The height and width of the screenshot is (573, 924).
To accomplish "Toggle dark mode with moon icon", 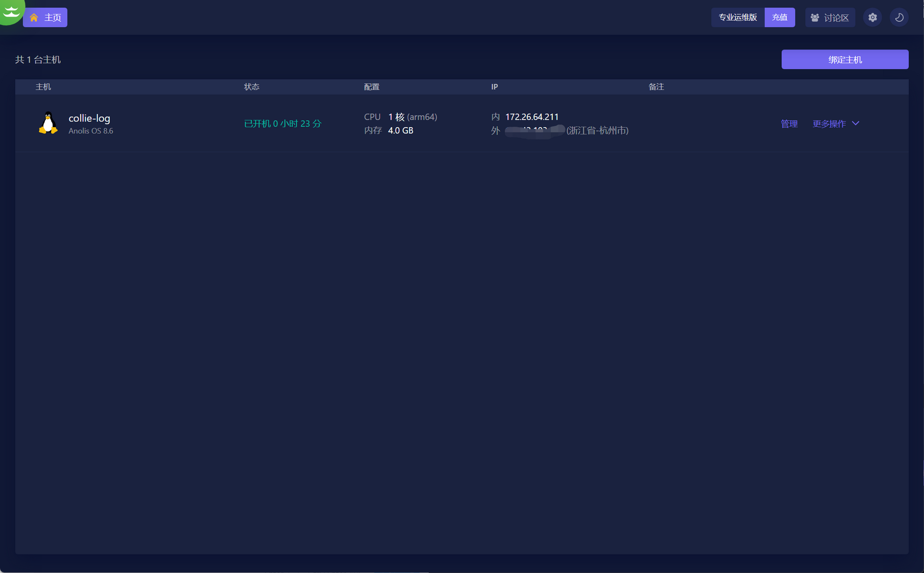I will 899,18.
